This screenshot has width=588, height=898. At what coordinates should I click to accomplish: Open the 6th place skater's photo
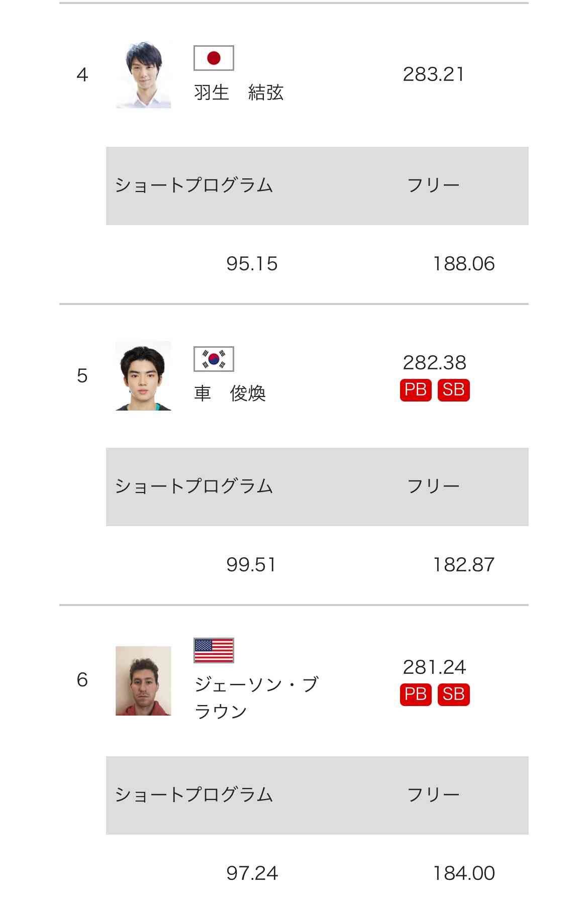[143, 681]
